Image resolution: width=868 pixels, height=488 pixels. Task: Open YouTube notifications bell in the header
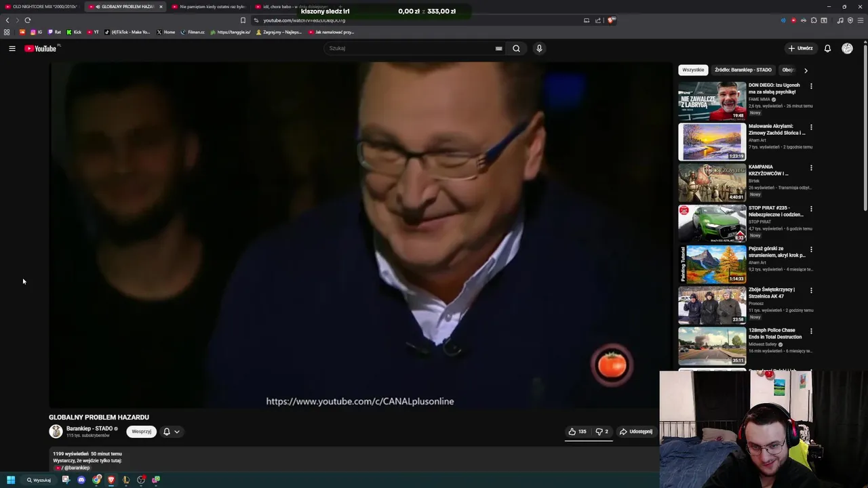(x=827, y=48)
